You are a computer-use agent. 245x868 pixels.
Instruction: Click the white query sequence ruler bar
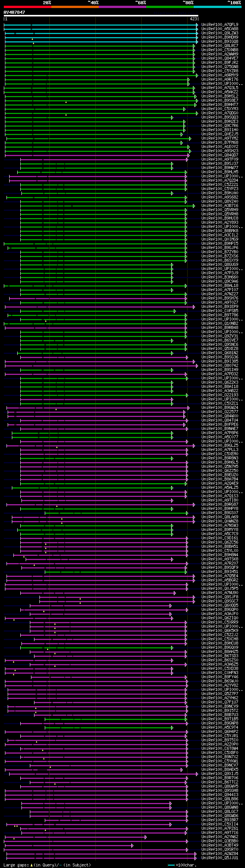(101, 16)
